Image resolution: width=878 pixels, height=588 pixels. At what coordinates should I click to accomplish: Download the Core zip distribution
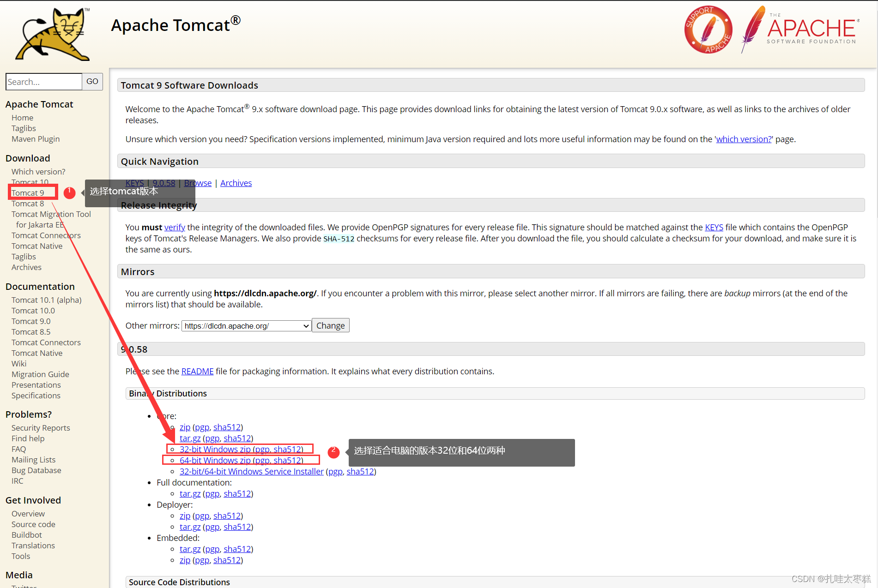click(x=185, y=427)
